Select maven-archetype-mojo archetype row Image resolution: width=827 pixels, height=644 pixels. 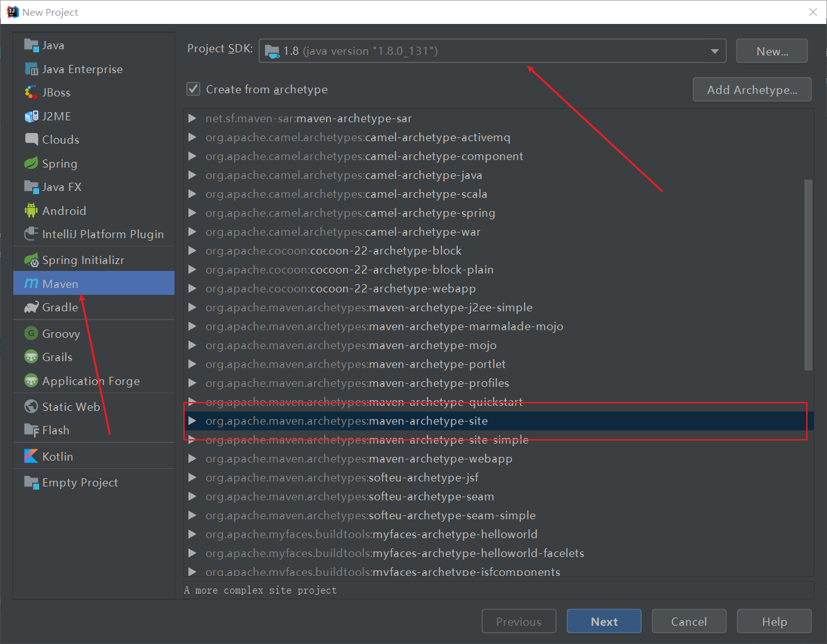[x=499, y=345]
